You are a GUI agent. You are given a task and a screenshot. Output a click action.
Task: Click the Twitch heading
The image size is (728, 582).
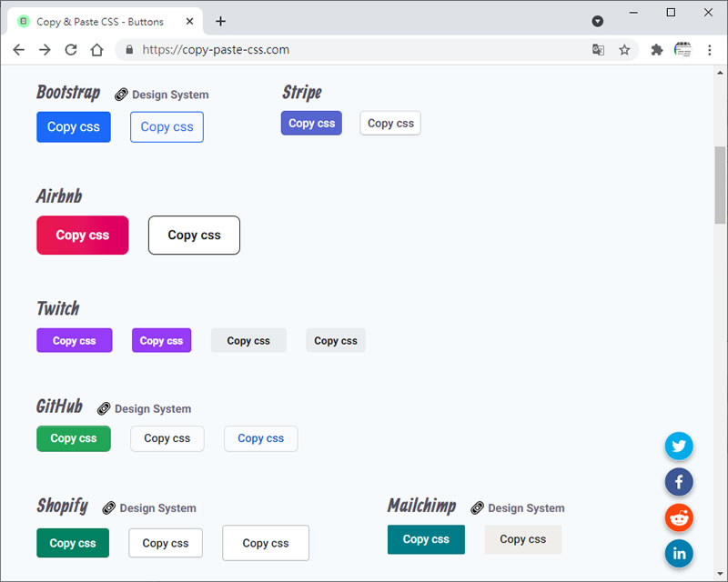pyautogui.click(x=58, y=308)
